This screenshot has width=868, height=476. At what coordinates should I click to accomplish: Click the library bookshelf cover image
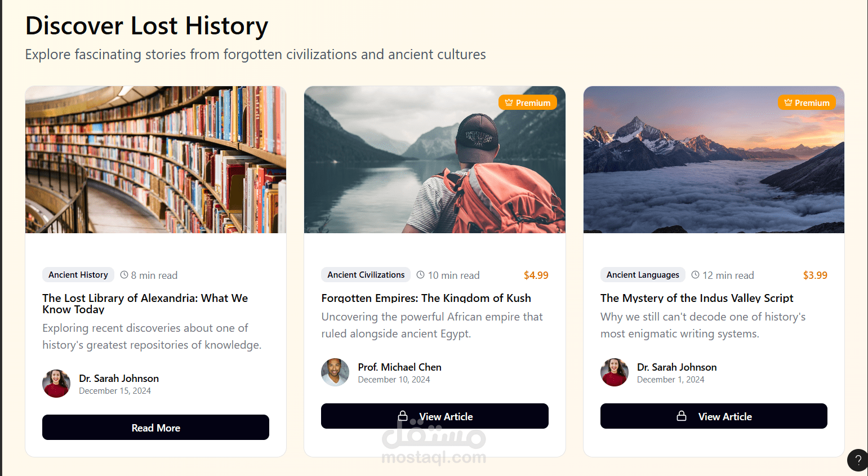[155, 159]
